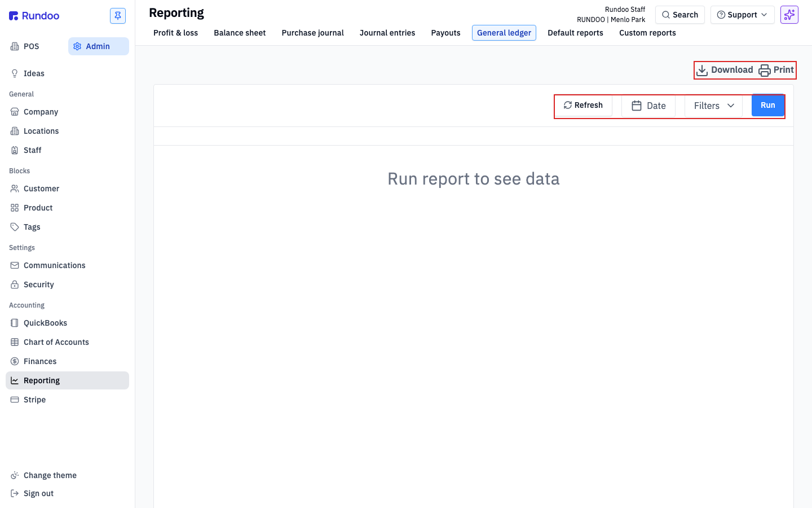
Task: Open Profit & loss tab
Action: [175, 33]
